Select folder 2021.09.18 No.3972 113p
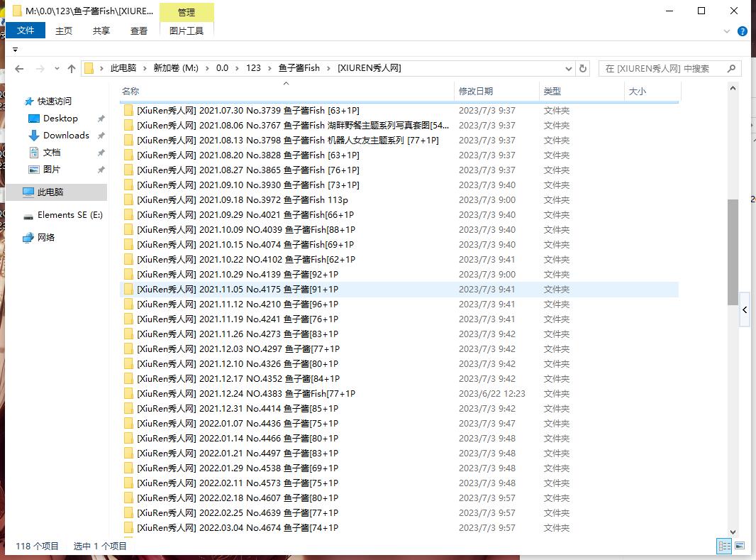This screenshot has width=756, height=560. pyautogui.click(x=399, y=199)
